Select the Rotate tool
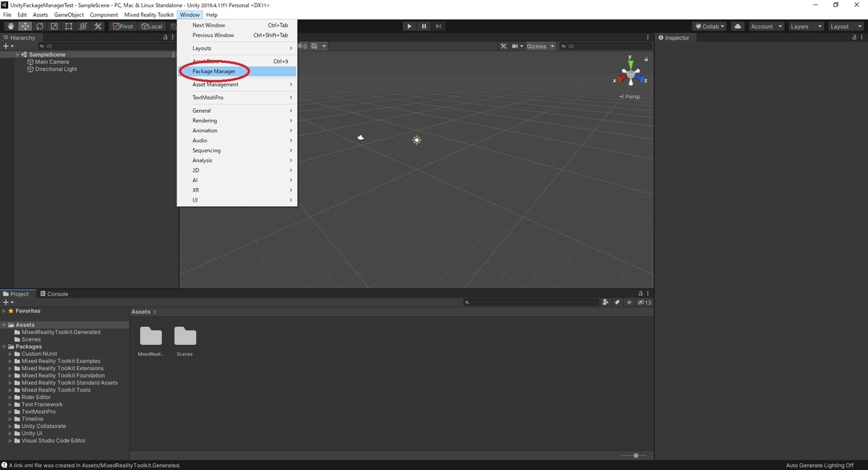Viewport: 868px width, 470px height. tap(39, 27)
